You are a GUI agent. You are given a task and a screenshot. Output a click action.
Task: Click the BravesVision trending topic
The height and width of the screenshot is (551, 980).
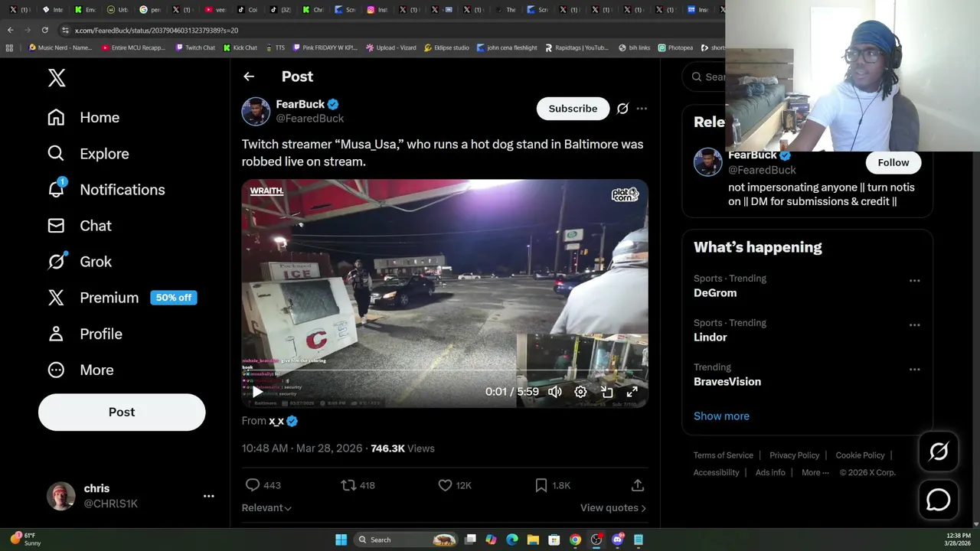(727, 382)
